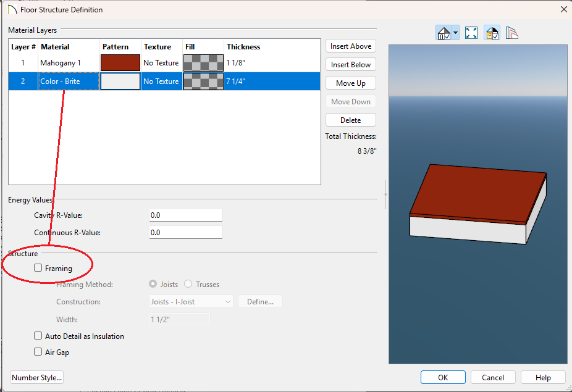Click the Number Style... button
The width and height of the screenshot is (572, 392).
[37, 378]
